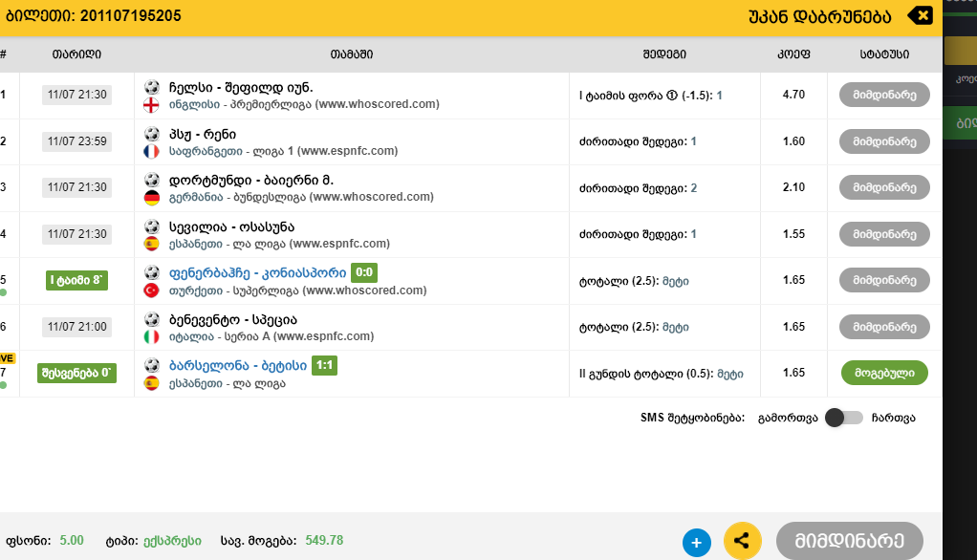Click the კოეფ column header
The width and height of the screenshot is (977, 560).
(793, 54)
